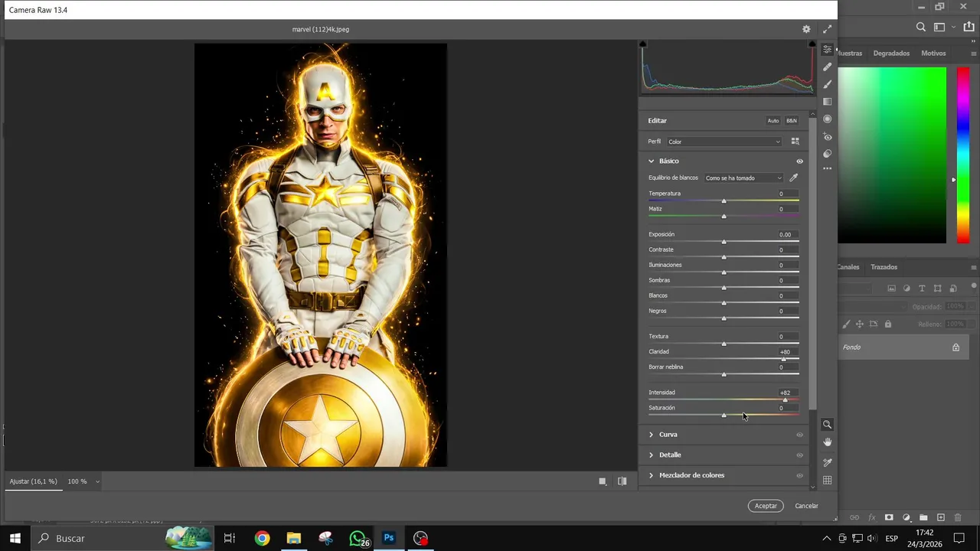Image resolution: width=980 pixels, height=551 pixels.
Task: Open Equilibrio de blancos dropdown
Action: click(743, 178)
